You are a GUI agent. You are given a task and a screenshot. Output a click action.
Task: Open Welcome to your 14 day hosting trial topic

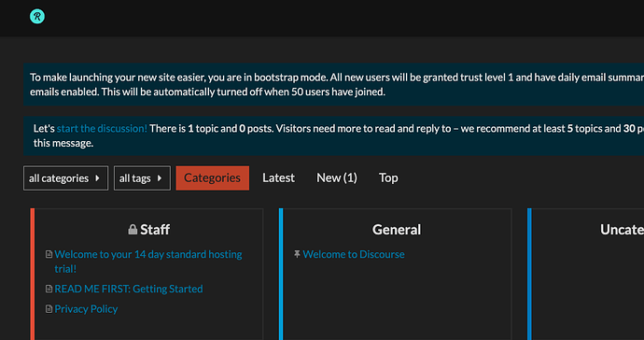[148, 262]
